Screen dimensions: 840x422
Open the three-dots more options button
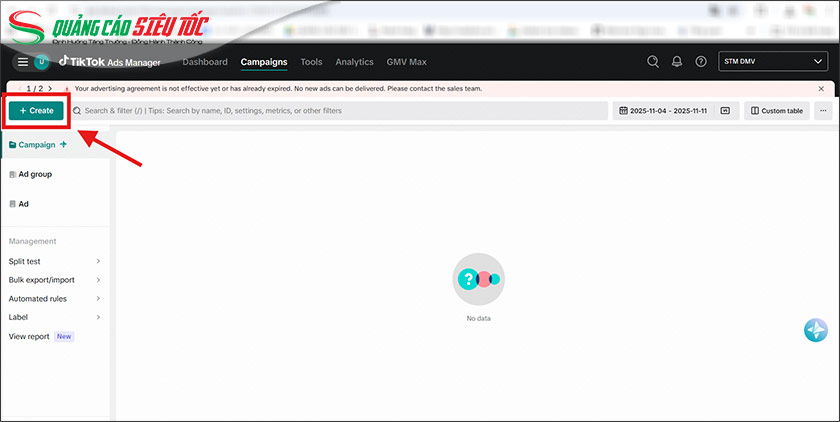click(x=823, y=111)
